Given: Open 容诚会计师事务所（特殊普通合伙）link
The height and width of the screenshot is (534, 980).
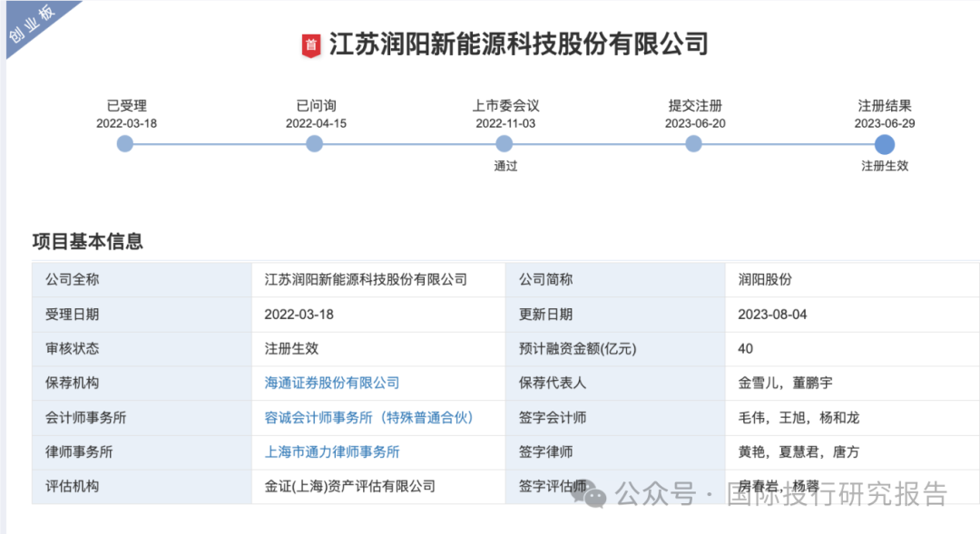Looking at the screenshot, I should pyautogui.click(x=368, y=417).
